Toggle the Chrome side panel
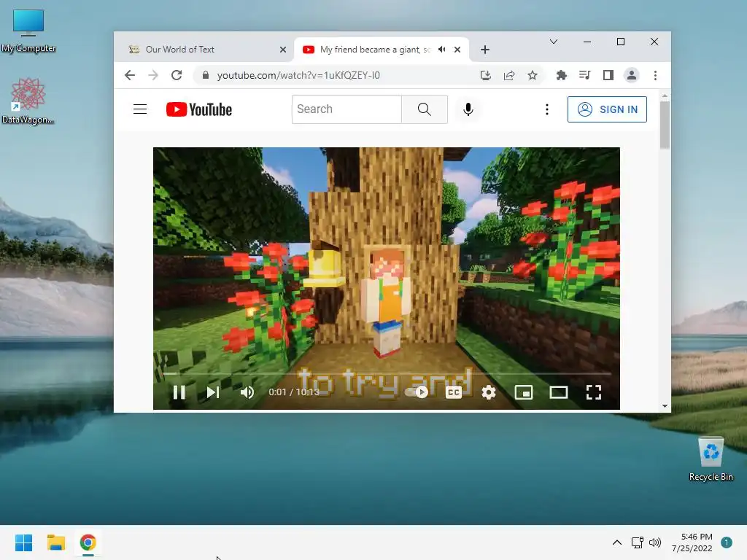This screenshot has height=560, width=747. point(608,75)
